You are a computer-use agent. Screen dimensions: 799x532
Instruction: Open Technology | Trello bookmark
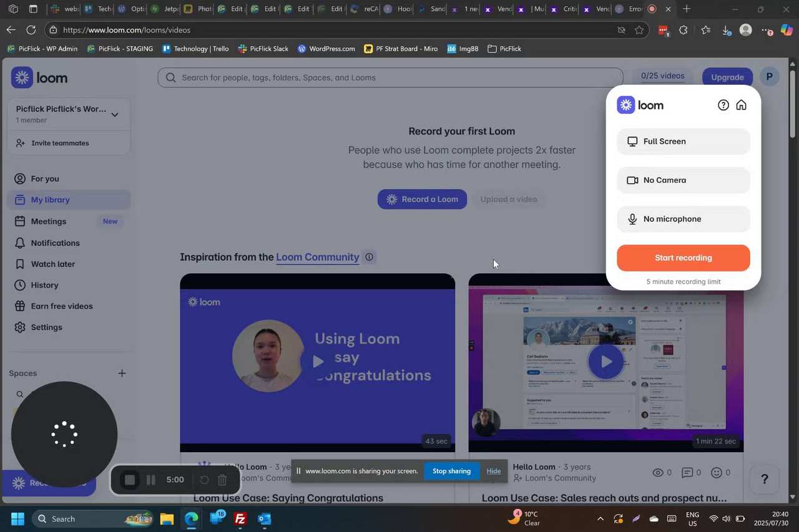(x=195, y=49)
